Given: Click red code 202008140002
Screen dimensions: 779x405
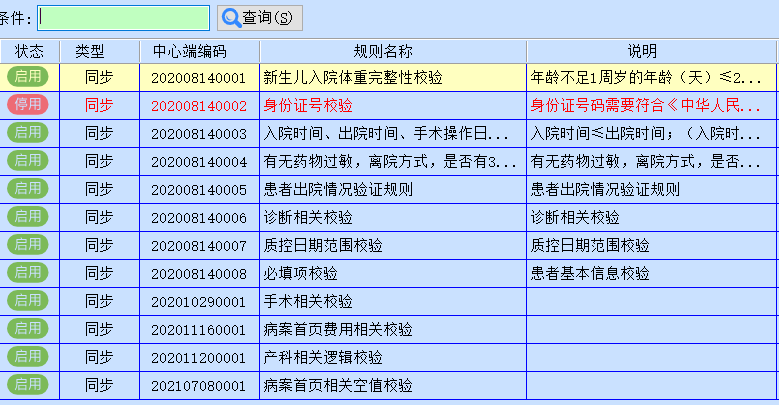Looking at the screenshot, I should click(198, 105).
